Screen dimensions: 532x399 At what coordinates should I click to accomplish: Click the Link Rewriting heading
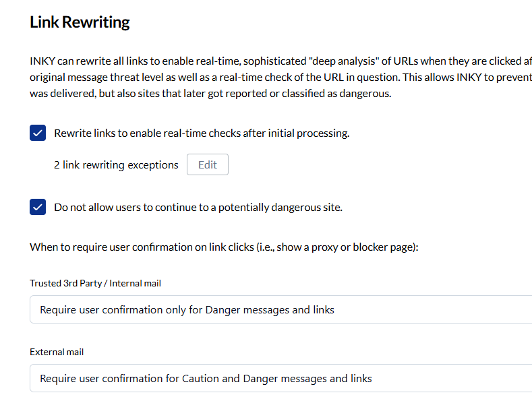point(80,22)
